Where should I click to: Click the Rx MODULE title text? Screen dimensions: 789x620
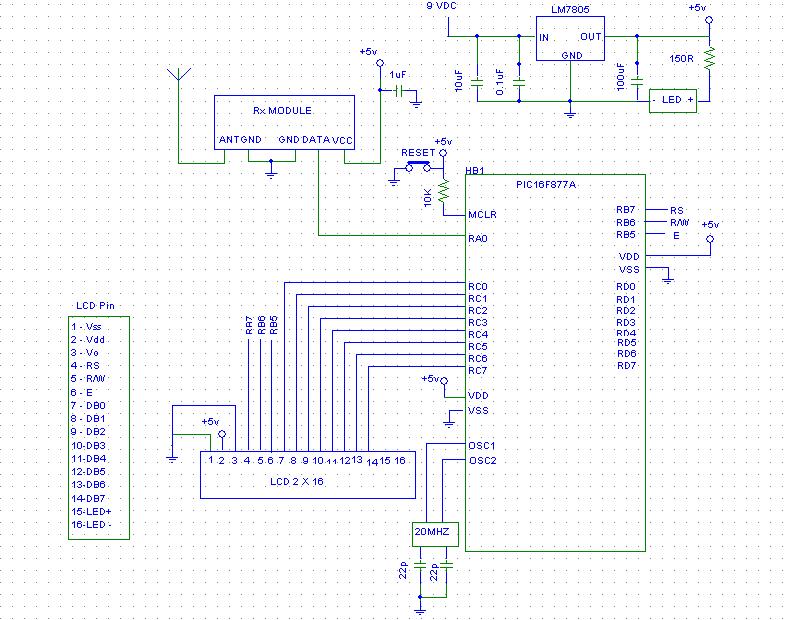(x=282, y=110)
